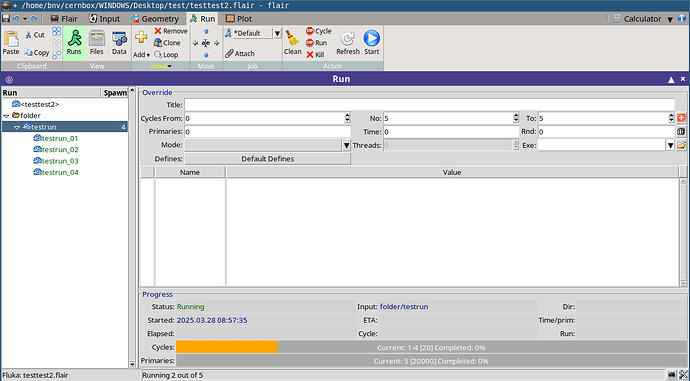Click the Clean broom icon
The image size is (690, 381).
[x=292, y=38]
